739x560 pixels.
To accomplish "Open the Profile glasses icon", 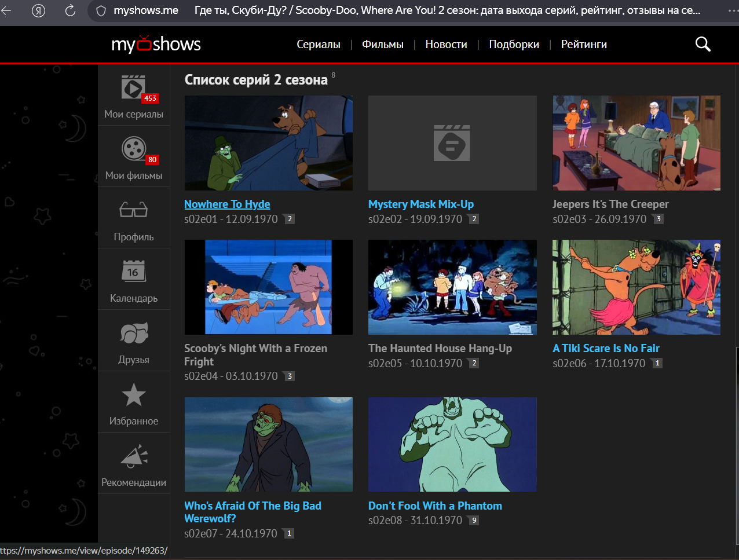I will tap(134, 210).
